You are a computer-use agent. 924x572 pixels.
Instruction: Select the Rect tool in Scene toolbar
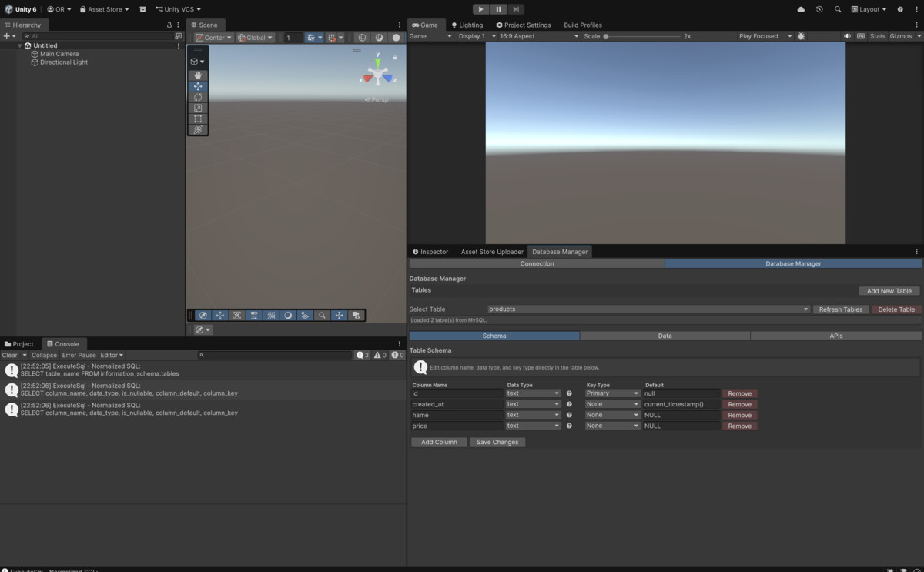(198, 119)
